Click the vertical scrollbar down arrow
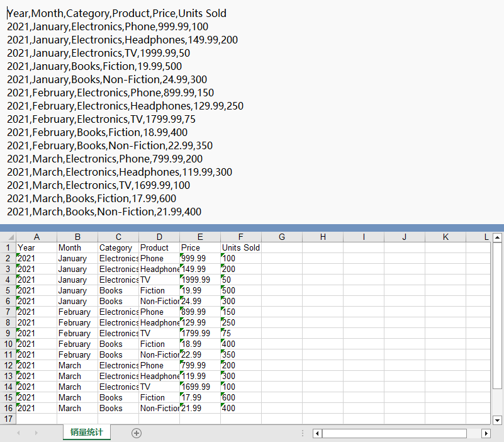 point(497,420)
